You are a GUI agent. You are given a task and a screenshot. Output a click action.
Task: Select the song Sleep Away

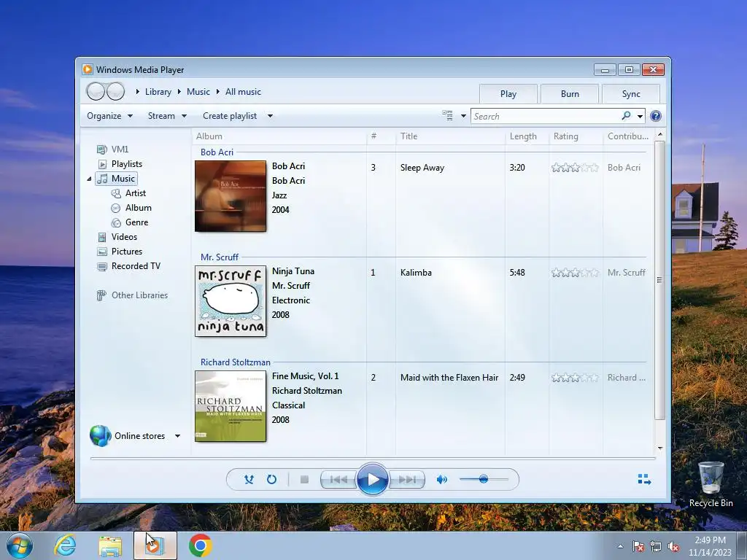pyautogui.click(x=422, y=168)
